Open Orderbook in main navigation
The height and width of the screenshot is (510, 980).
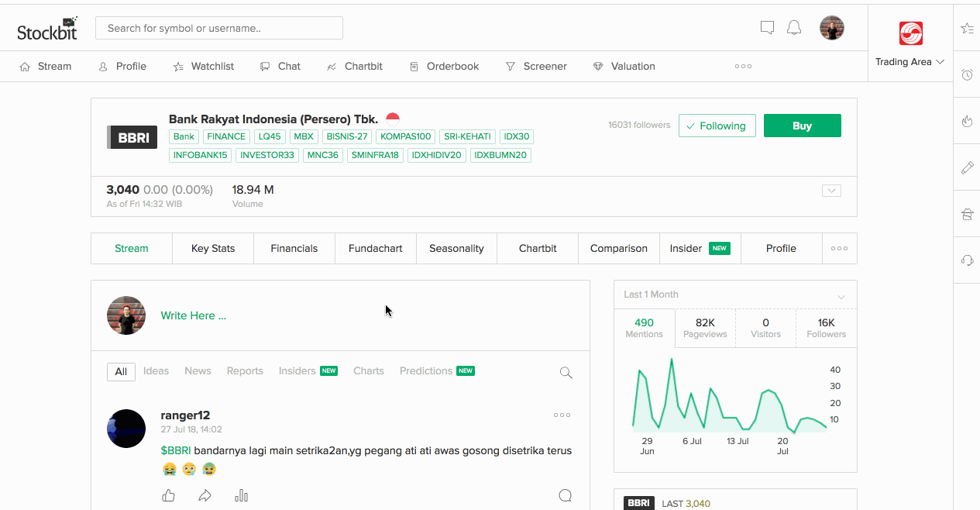tap(444, 67)
